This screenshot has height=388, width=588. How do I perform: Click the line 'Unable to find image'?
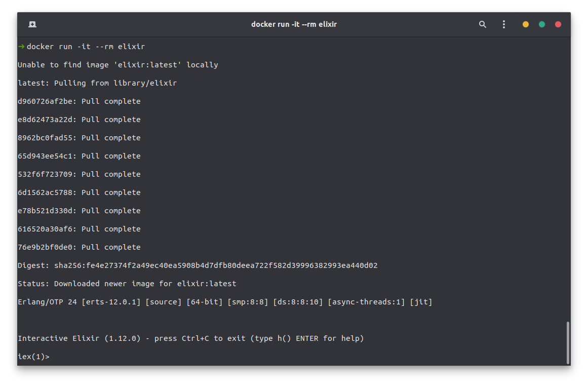point(117,65)
